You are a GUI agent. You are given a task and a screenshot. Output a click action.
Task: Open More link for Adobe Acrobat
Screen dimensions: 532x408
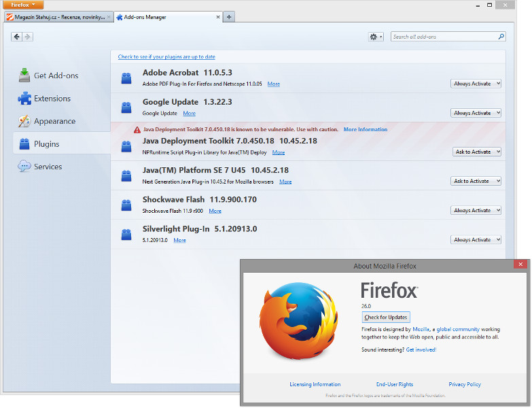[x=273, y=84]
